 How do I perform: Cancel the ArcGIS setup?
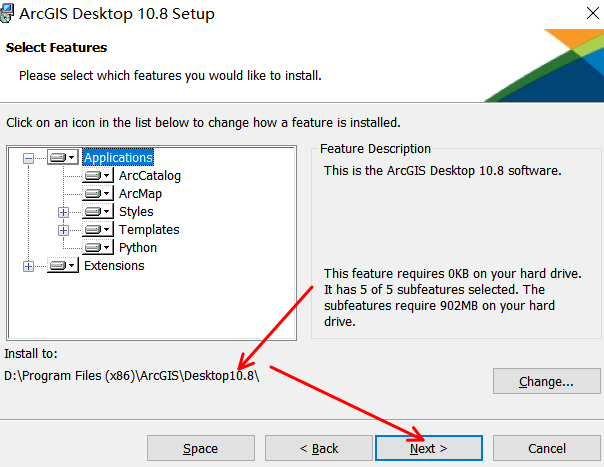tap(547, 449)
